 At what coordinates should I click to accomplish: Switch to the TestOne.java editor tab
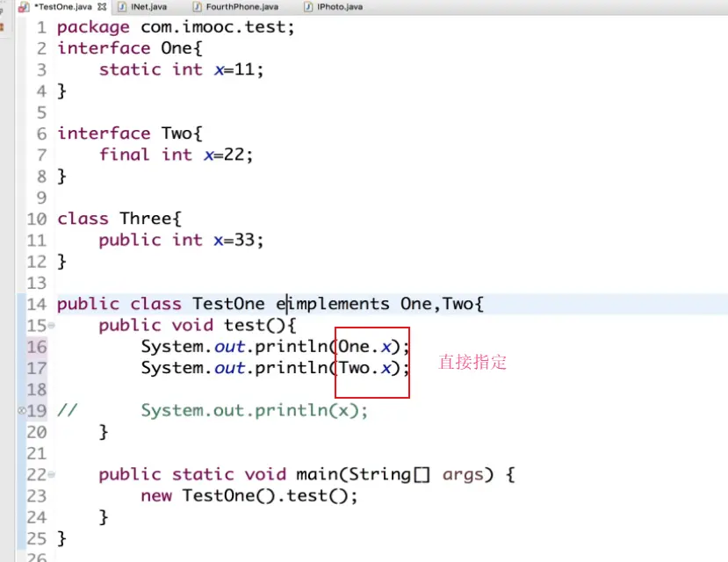[x=65, y=7]
